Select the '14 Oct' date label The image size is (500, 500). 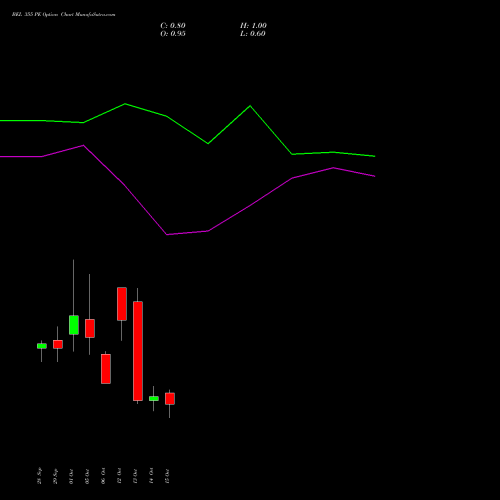[x=151, y=476]
